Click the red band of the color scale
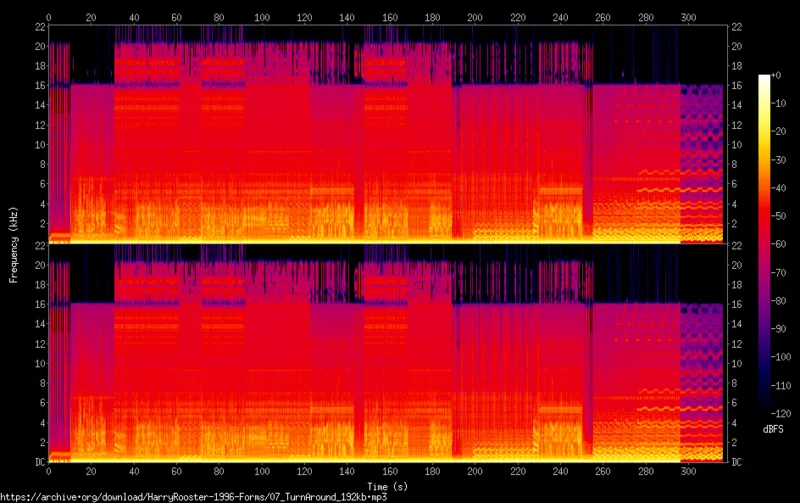 [764, 230]
